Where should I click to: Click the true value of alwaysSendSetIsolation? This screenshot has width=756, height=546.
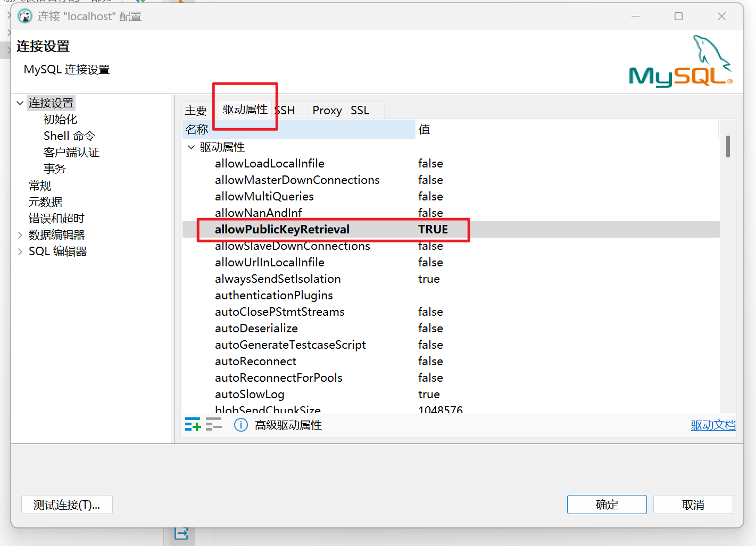pyautogui.click(x=429, y=279)
